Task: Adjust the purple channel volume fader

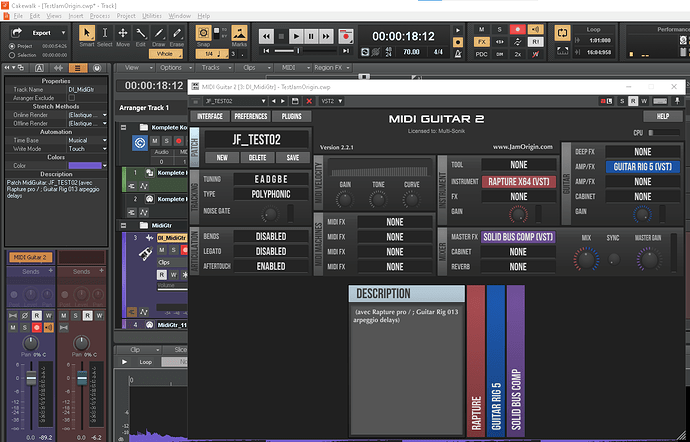Action: [x=31, y=378]
